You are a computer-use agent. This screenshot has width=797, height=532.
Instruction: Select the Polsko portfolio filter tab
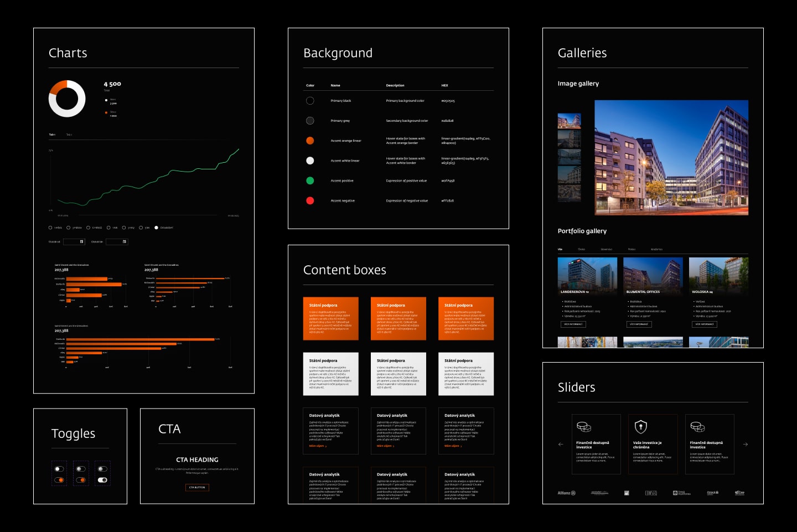(632, 249)
